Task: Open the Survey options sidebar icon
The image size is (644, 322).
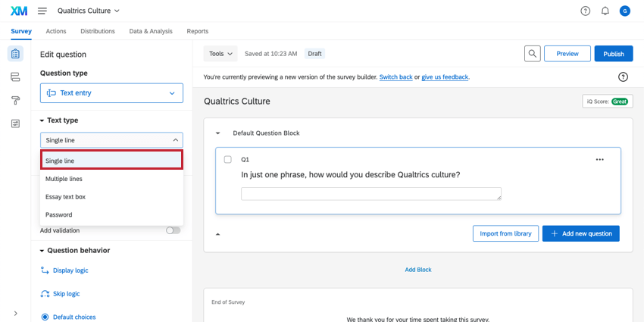Action: click(15, 123)
